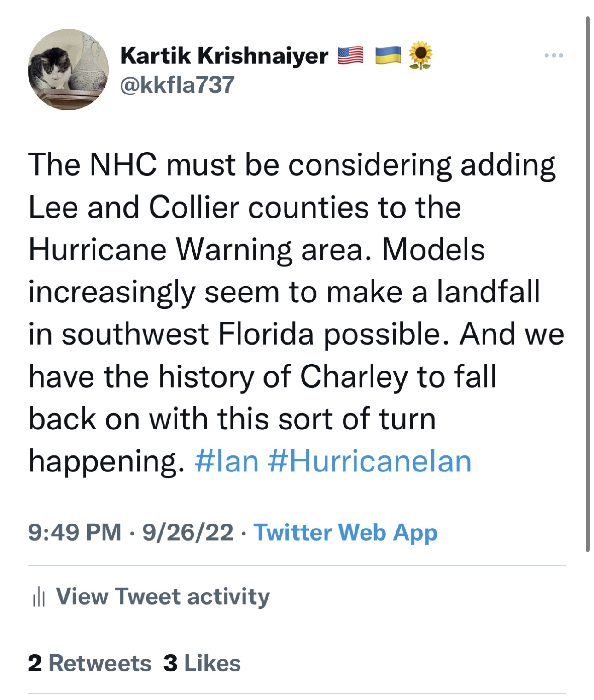The height and width of the screenshot is (700, 594).
Task: Show the 3 Likes list
Action: 202,663
